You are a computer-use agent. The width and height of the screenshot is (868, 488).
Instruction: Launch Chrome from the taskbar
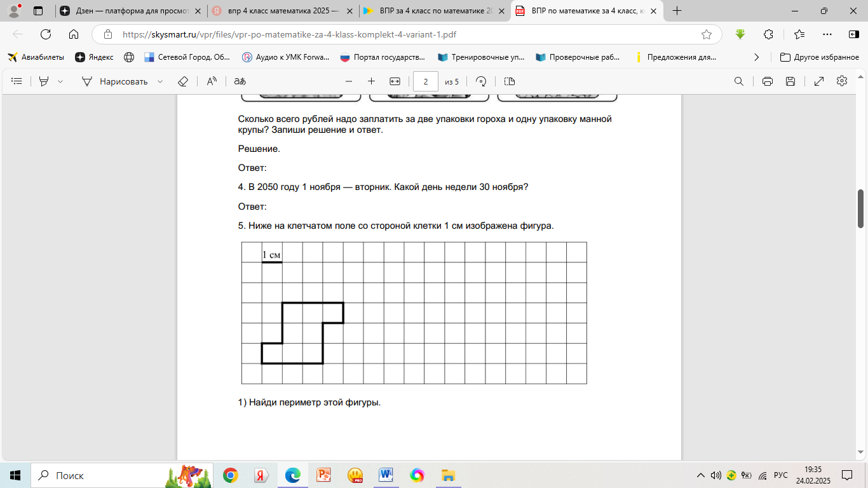point(231,475)
